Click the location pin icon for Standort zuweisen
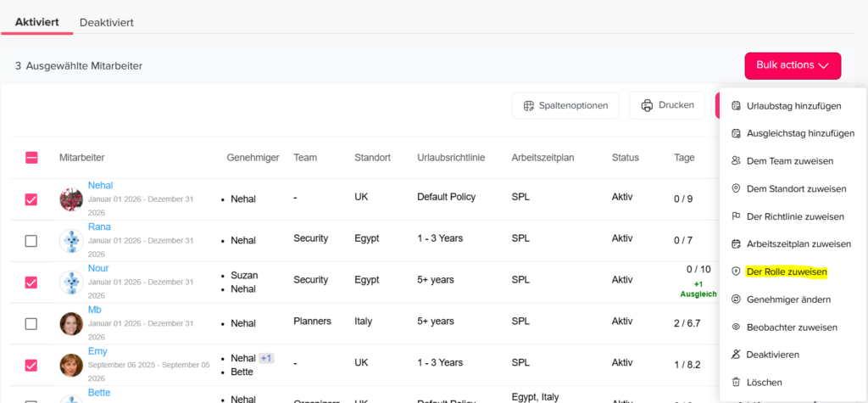The height and width of the screenshot is (403, 868). pyautogui.click(x=736, y=188)
